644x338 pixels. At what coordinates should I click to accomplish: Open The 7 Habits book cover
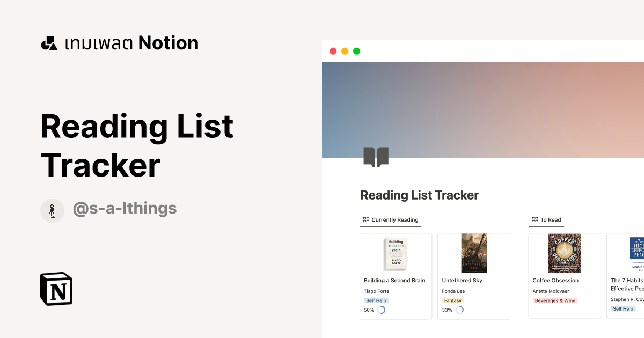pos(636,253)
